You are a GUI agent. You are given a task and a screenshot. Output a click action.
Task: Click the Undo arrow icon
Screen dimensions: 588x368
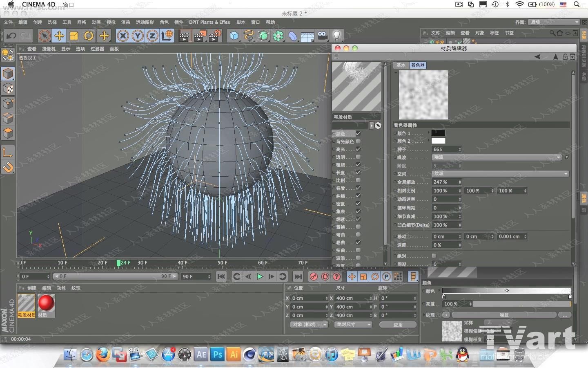(11, 36)
